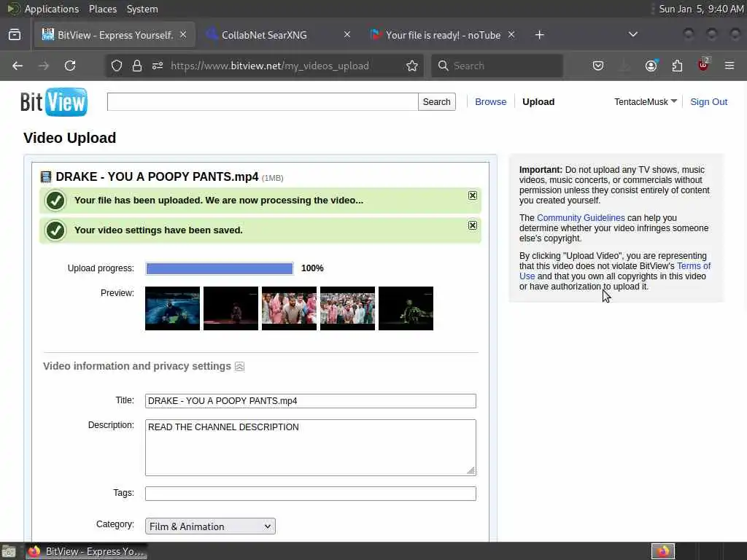Open a new browser tab
747x560 pixels.
point(539,35)
